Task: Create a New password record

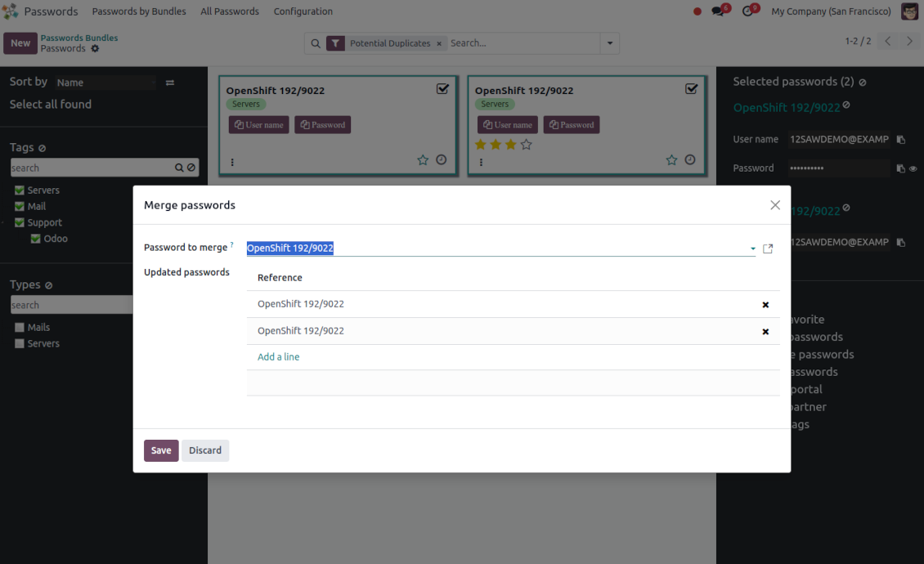Action: tap(20, 43)
